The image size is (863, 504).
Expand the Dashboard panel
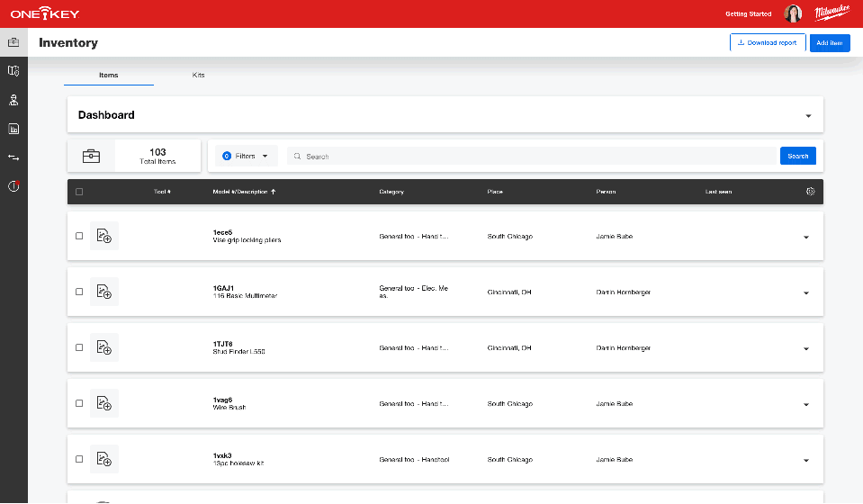[807, 116]
